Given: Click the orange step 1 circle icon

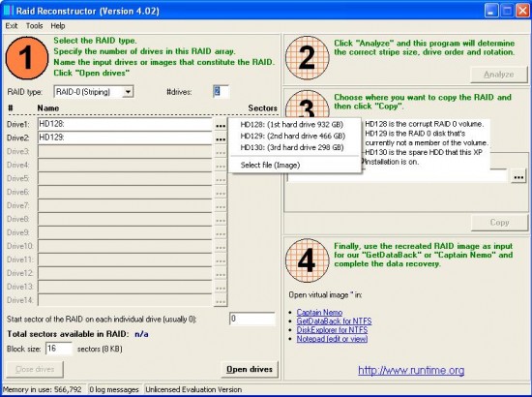Looking at the screenshot, I should coord(27,58).
